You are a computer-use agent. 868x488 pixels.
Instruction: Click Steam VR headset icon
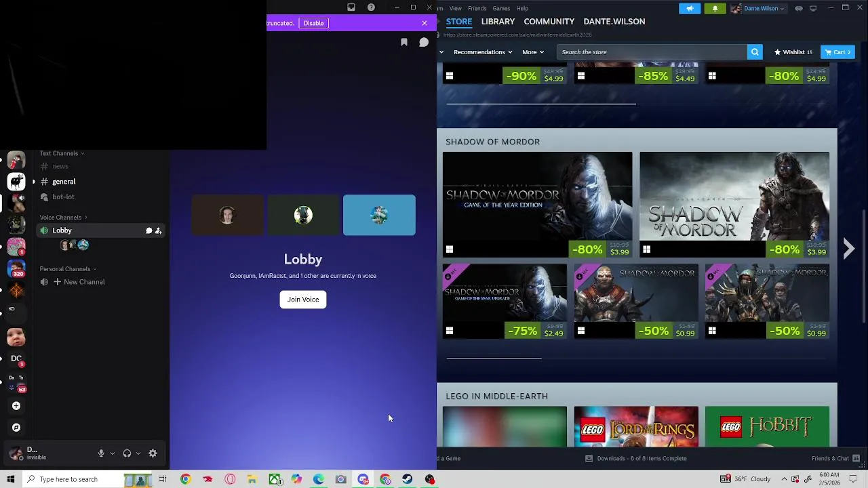point(799,8)
